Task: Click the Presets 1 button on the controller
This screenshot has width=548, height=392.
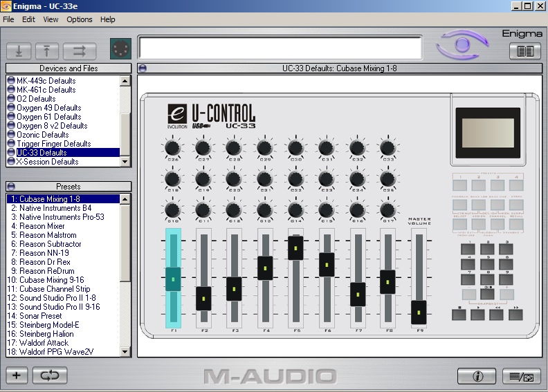Action: (460, 185)
